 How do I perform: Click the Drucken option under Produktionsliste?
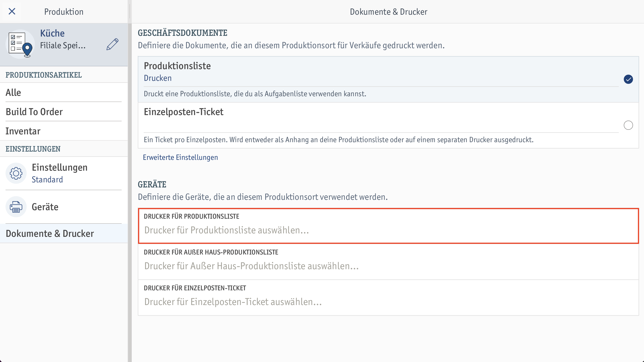[157, 78]
